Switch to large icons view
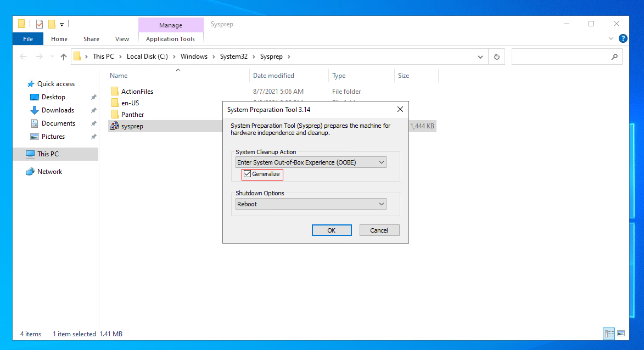Image resolution: width=644 pixels, height=350 pixels. [621, 334]
